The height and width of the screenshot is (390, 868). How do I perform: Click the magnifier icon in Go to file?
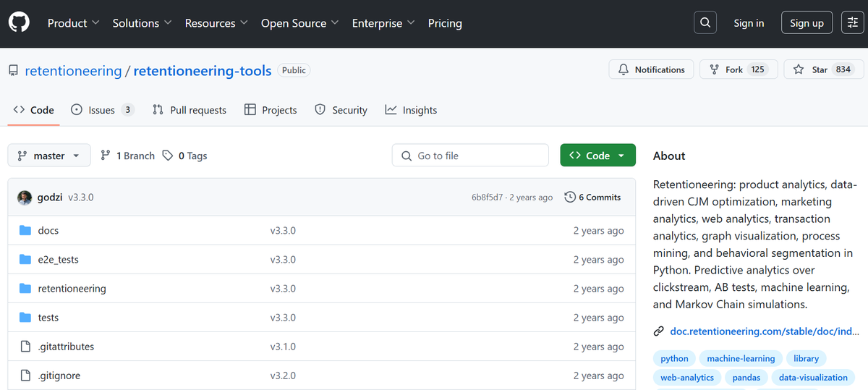click(x=405, y=156)
